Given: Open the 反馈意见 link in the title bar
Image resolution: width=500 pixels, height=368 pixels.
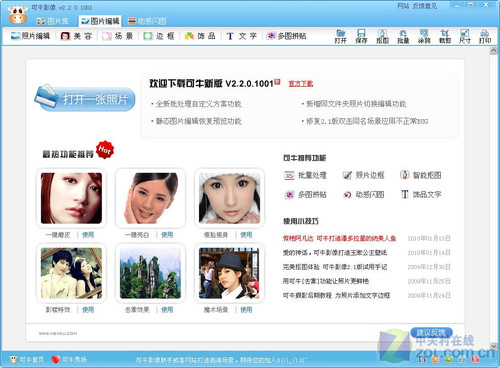Looking at the screenshot, I should click(425, 6).
